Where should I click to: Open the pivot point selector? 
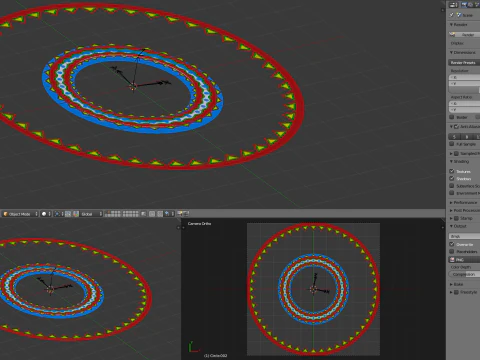[x=59, y=214]
